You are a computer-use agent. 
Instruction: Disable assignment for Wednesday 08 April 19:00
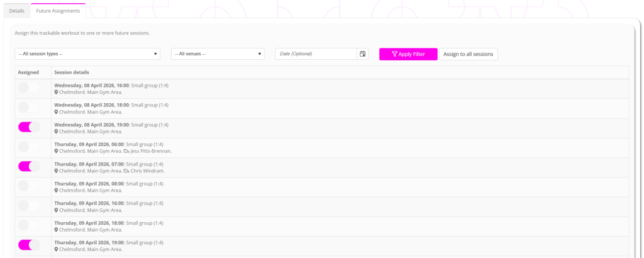tap(28, 127)
